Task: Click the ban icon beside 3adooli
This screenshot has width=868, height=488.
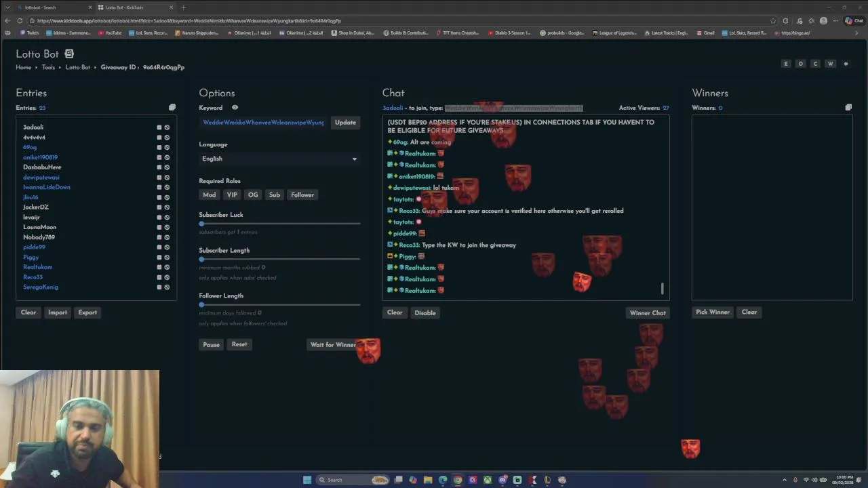Action: (167, 127)
